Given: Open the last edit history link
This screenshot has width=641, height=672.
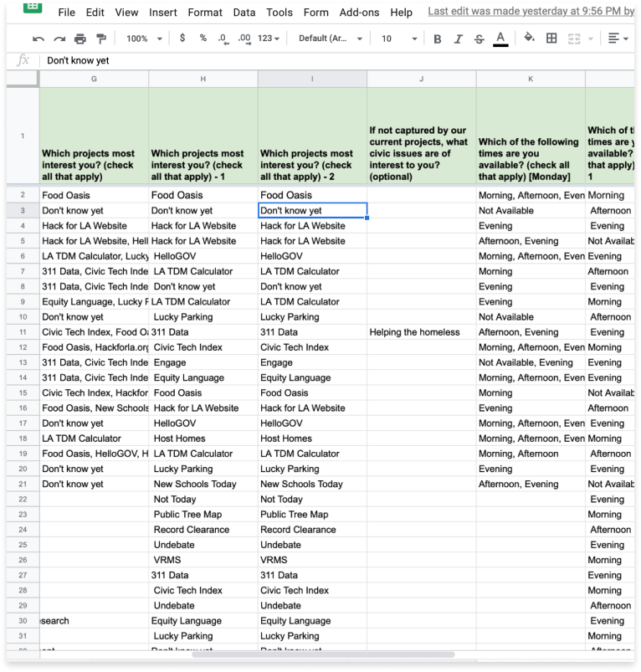Looking at the screenshot, I should (x=531, y=12).
